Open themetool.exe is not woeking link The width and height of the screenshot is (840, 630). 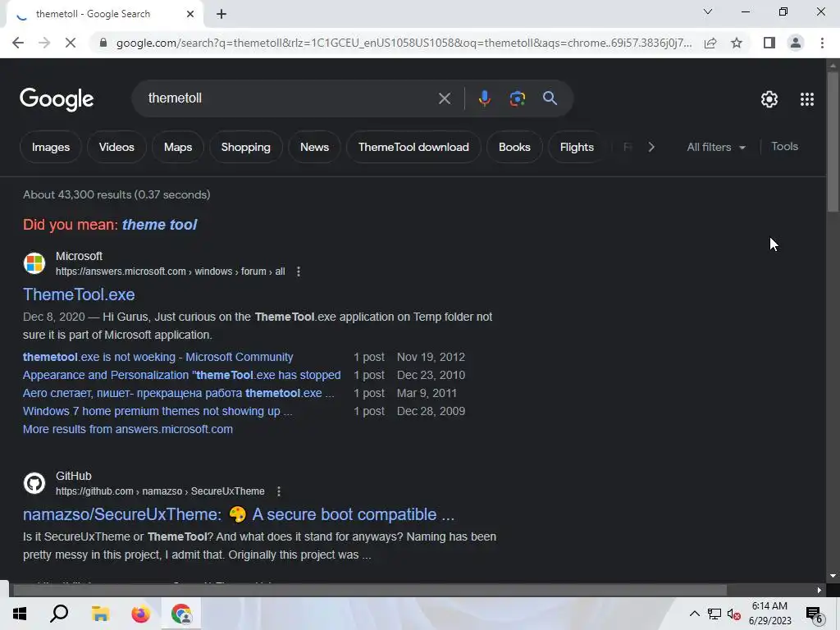tap(158, 357)
